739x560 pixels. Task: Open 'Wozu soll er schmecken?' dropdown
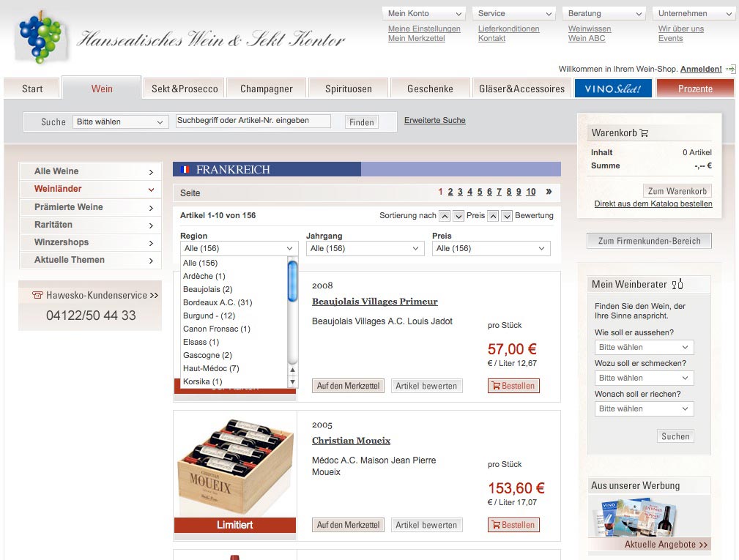pyautogui.click(x=644, y=378)
